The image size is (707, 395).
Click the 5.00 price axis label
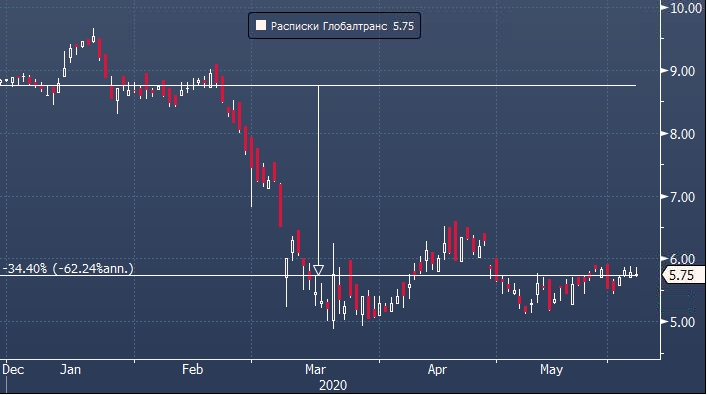(682, 322)
